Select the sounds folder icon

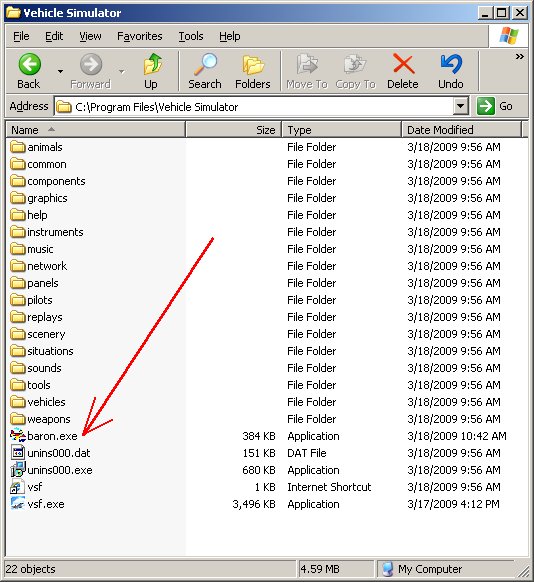click(x=18, y=368)
